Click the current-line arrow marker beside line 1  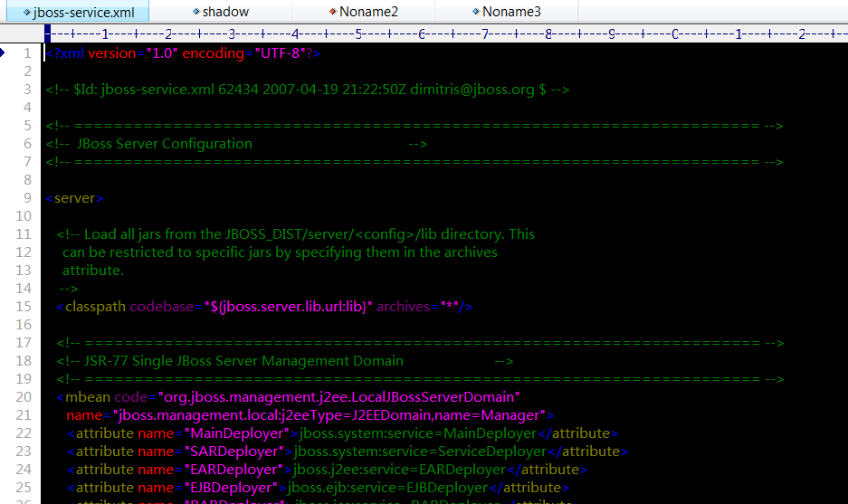tap(3, 52)
